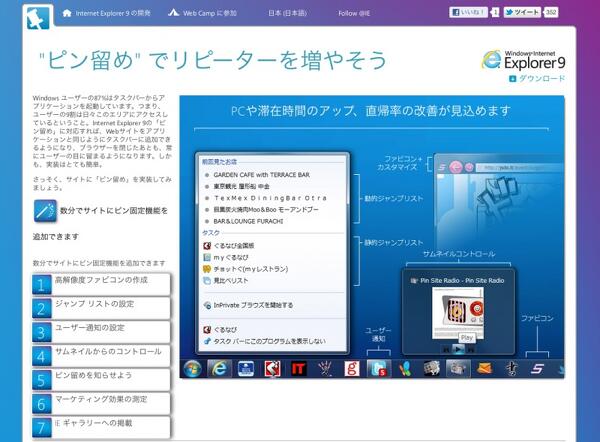
Task: Click the Facebook いいね button
Action: pos(468,12)
